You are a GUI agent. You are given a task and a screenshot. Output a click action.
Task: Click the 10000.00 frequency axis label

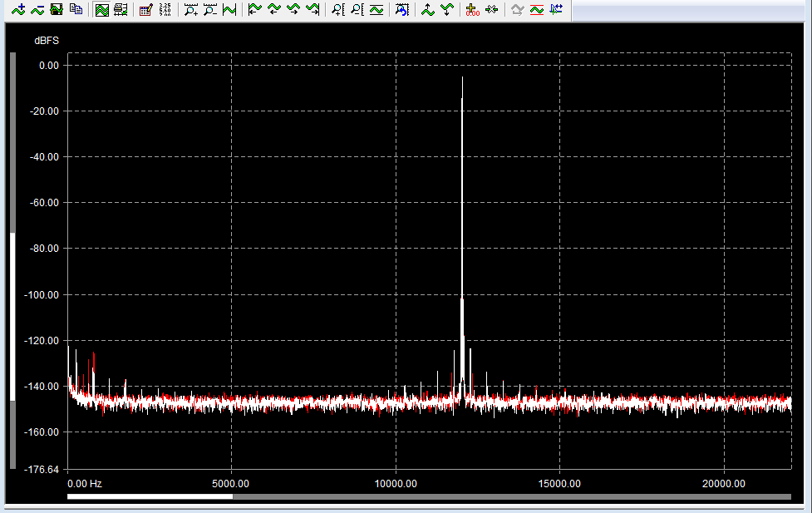(x=396, y=483)
